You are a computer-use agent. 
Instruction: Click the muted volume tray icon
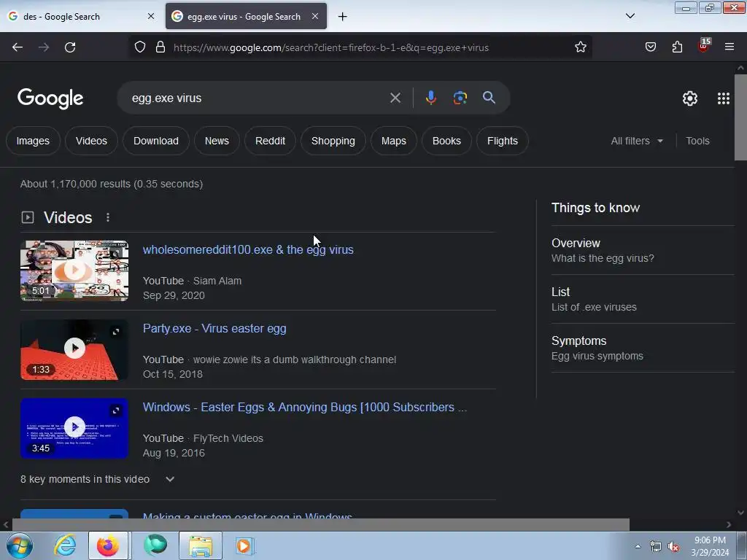(x=673, y=547)
